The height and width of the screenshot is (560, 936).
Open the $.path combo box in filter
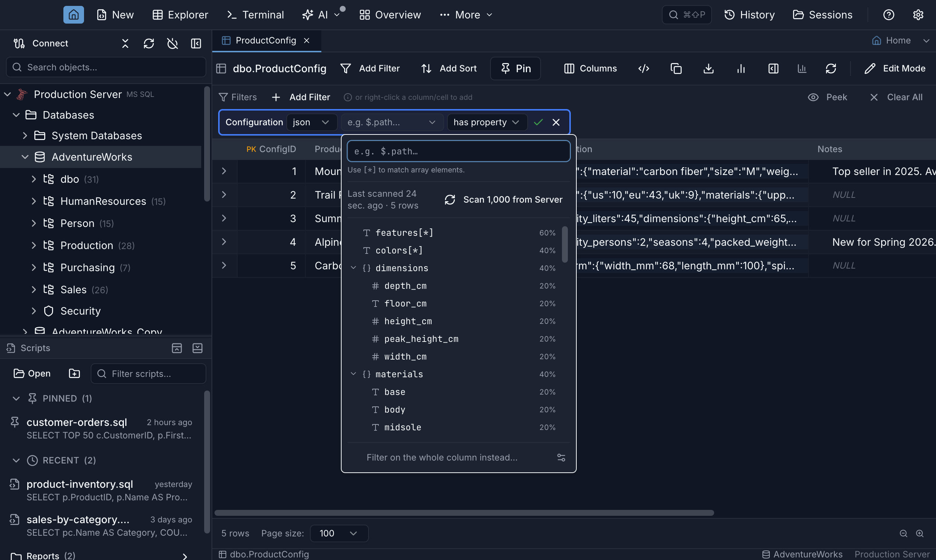(392, 122)
